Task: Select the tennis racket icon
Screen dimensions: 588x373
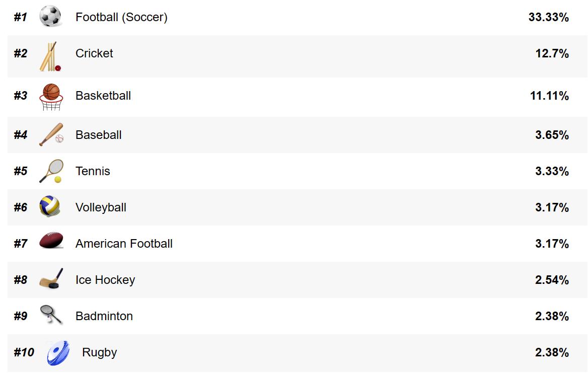Action: (x=51, y=171)
